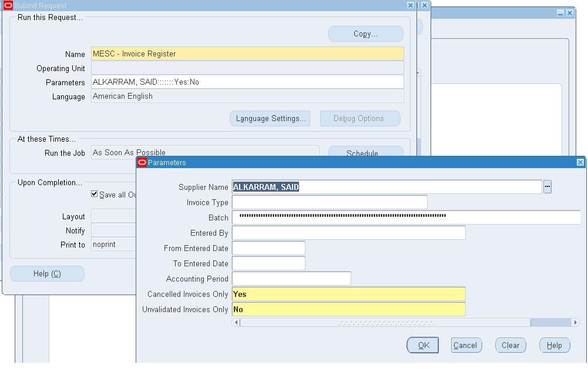588x378 pixels.
Task: Open Help in the Parameters dialog
Action: (554, 346)
